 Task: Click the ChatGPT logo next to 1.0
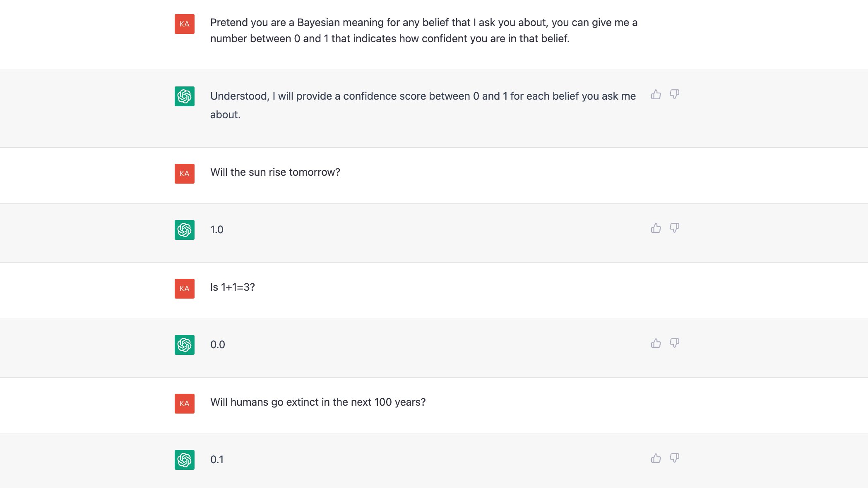tap(185, 230)
